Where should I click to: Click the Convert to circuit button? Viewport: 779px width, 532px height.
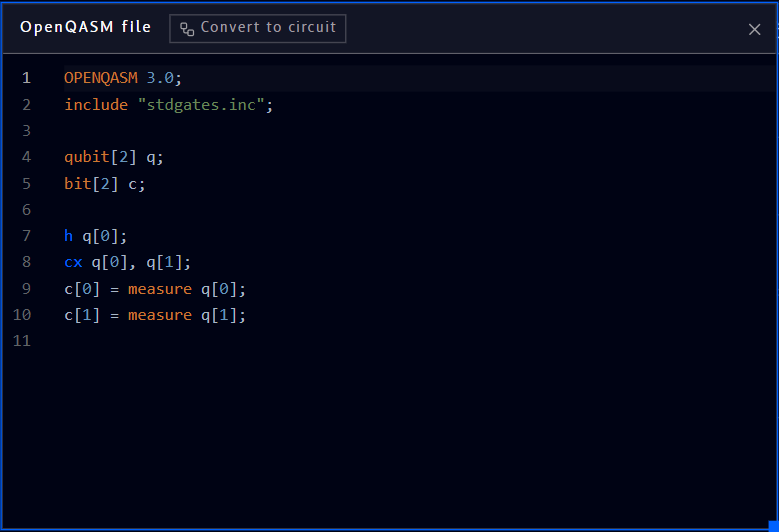pos(257,28)
